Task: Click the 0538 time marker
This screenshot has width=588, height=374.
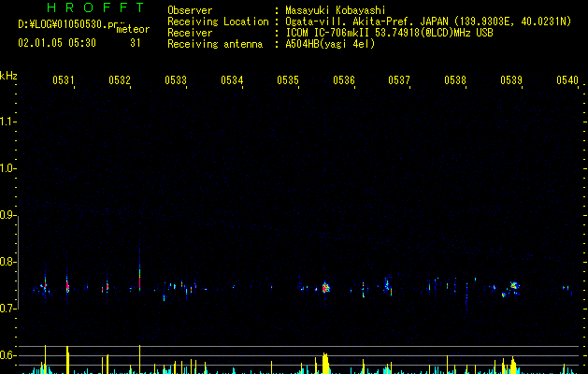Action: click(x=455, y=79)
